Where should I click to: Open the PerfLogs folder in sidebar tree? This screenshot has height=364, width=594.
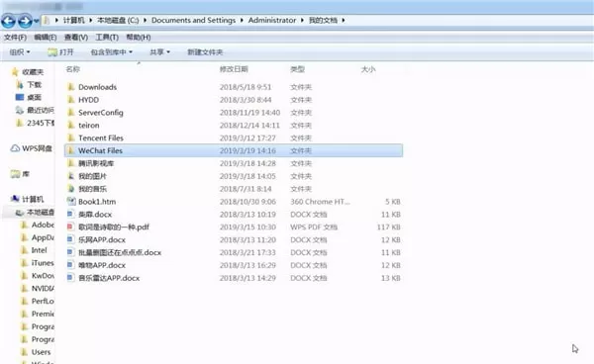point(43,301)
